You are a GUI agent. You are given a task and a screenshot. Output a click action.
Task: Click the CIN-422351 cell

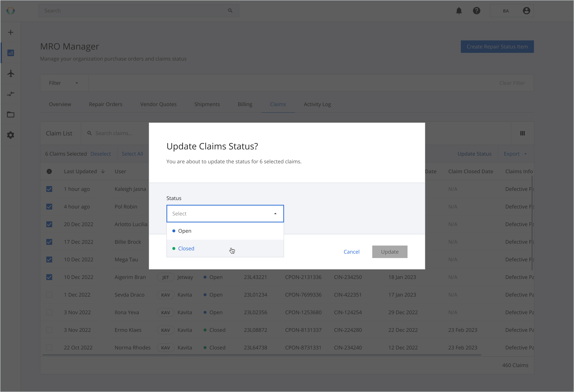[348, 295]
